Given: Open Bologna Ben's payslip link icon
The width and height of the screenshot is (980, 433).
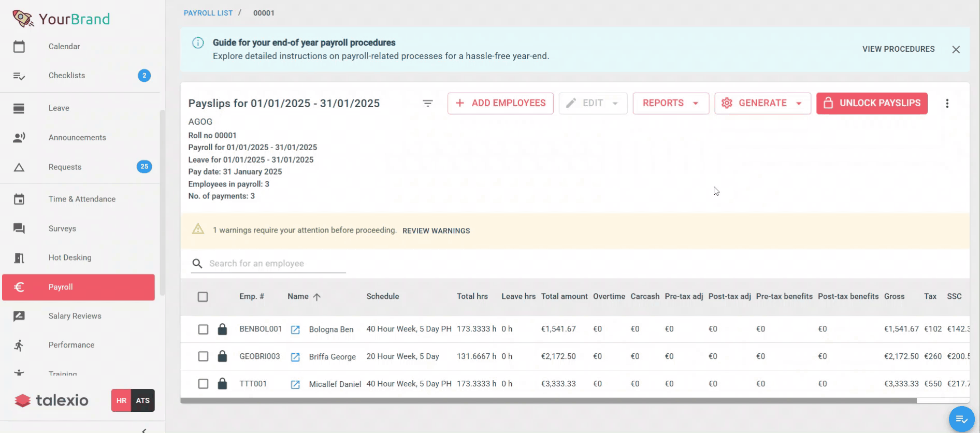Looking at the screenshot, I should 295,330.
